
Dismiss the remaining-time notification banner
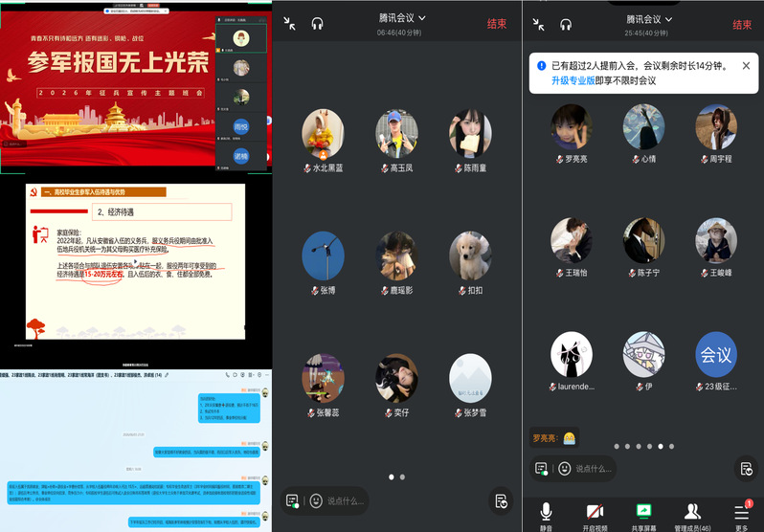pos(746,66)
